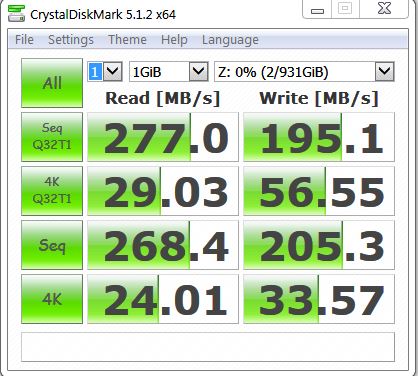Open the Settings menu
The height and width of the screenshot is (376, 418).
(x=71, y=40)
